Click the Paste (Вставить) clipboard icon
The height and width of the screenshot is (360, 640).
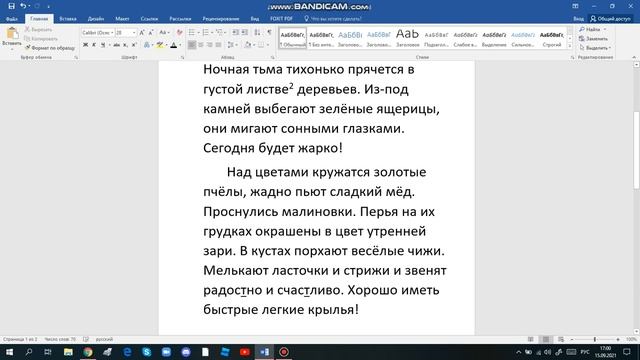click(x=12, y=33)
